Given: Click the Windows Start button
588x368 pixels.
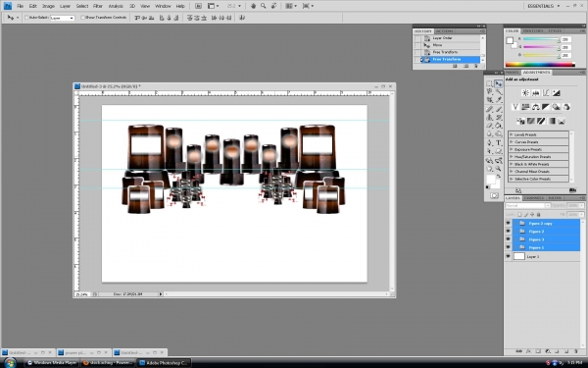Looking at the screenshot, I should tap(10, 363).
